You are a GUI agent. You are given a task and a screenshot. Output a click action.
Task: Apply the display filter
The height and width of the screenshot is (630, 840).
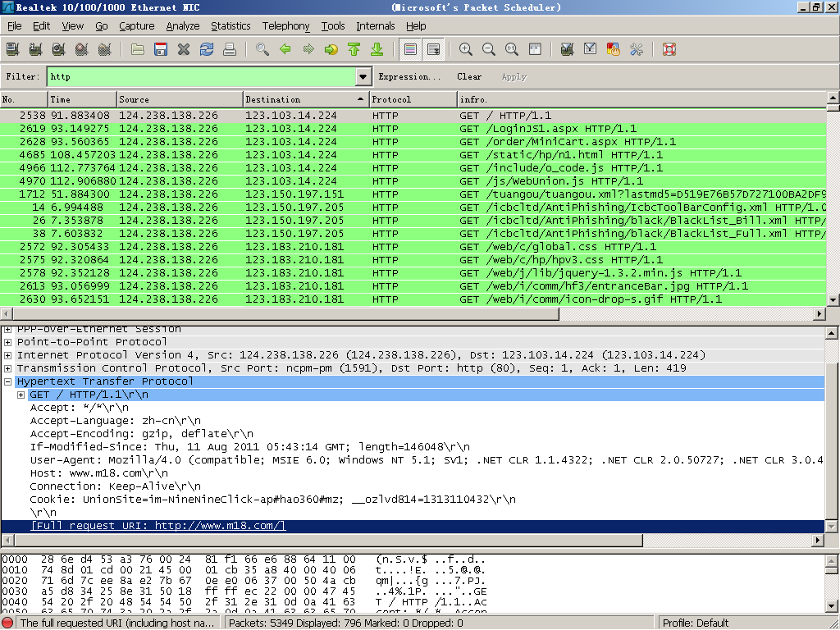(514, 76)
